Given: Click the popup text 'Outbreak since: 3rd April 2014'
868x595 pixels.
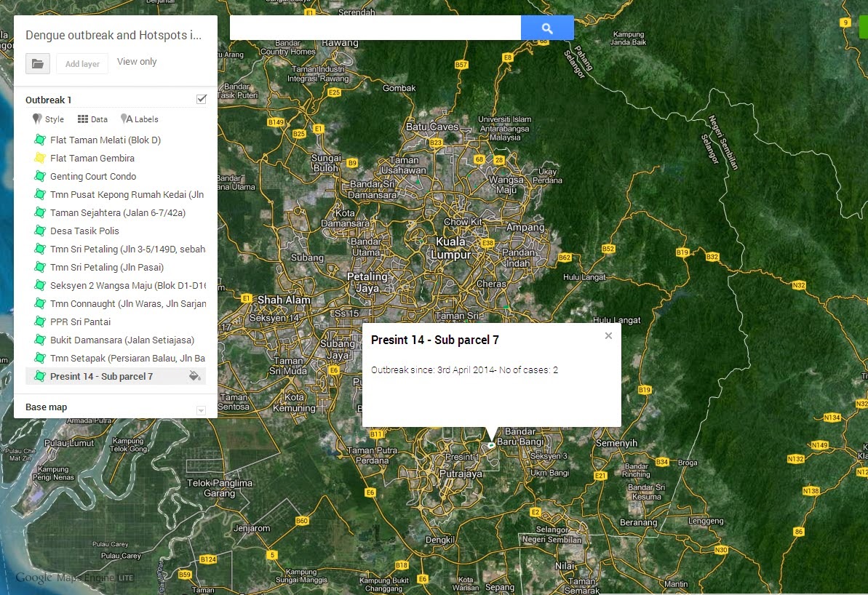Looking at the screenshot, I should tap(432, 370).
